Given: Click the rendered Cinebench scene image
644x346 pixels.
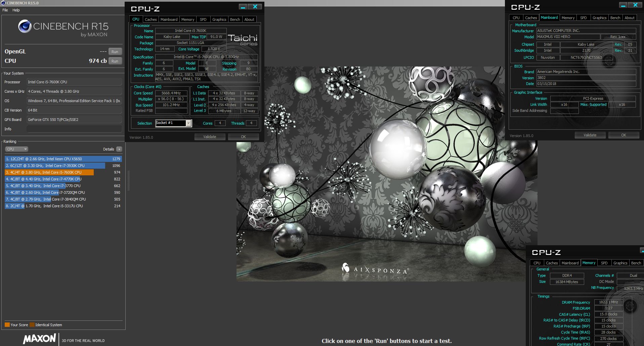Looking at the screenshot, I should pos(387,174).
